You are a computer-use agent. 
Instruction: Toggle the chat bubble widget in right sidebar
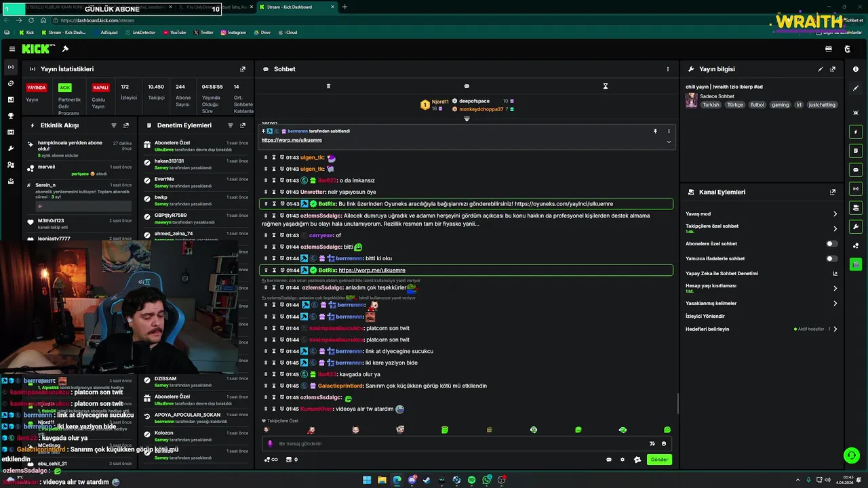856,169
